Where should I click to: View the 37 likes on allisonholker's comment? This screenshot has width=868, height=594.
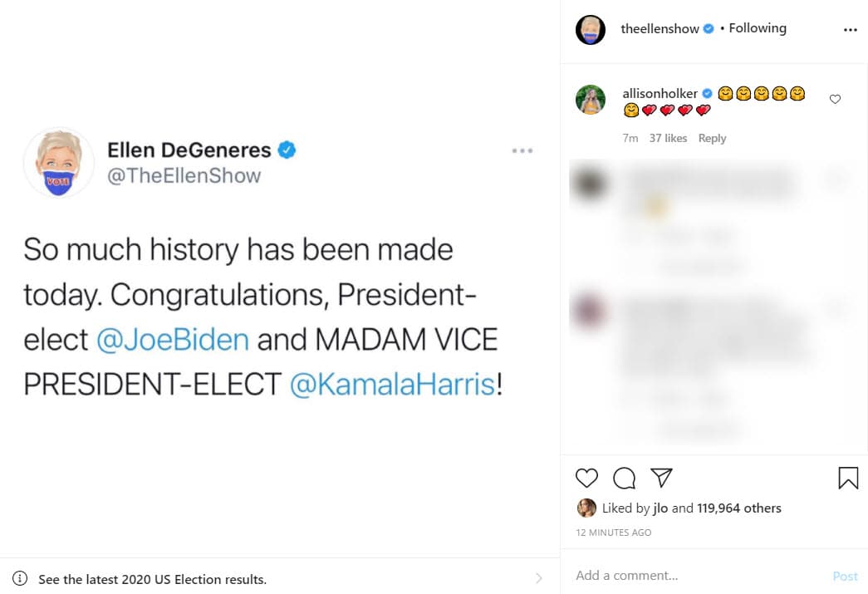[668, 138]
